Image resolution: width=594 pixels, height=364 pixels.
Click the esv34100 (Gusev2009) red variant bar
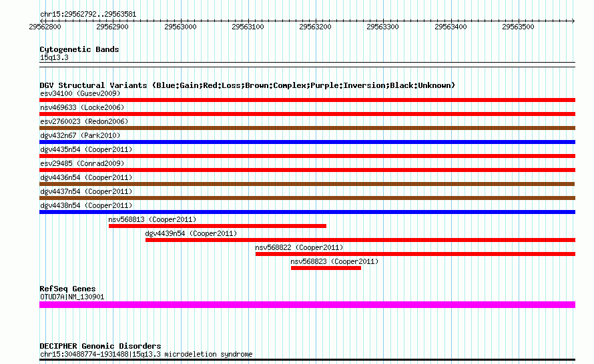307,100
